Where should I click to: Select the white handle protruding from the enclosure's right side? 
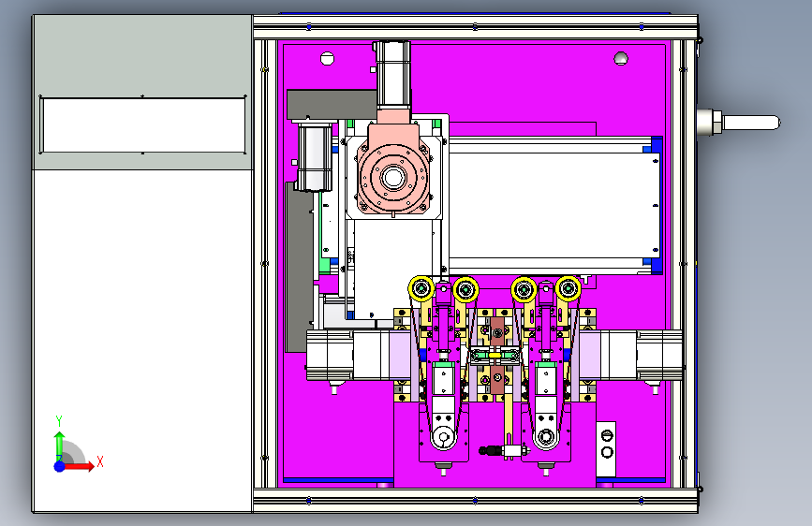pos(738,124)
